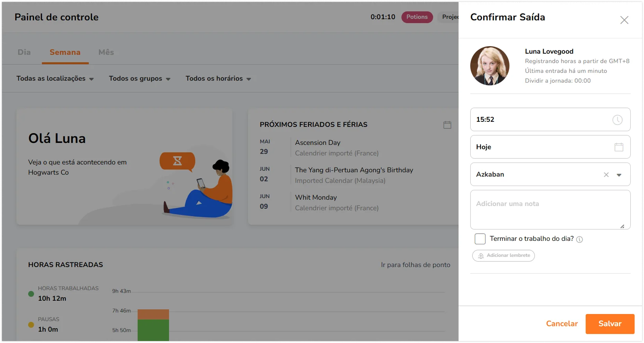Open the clock time picker icon
The image size is (644, 343).
617,120
